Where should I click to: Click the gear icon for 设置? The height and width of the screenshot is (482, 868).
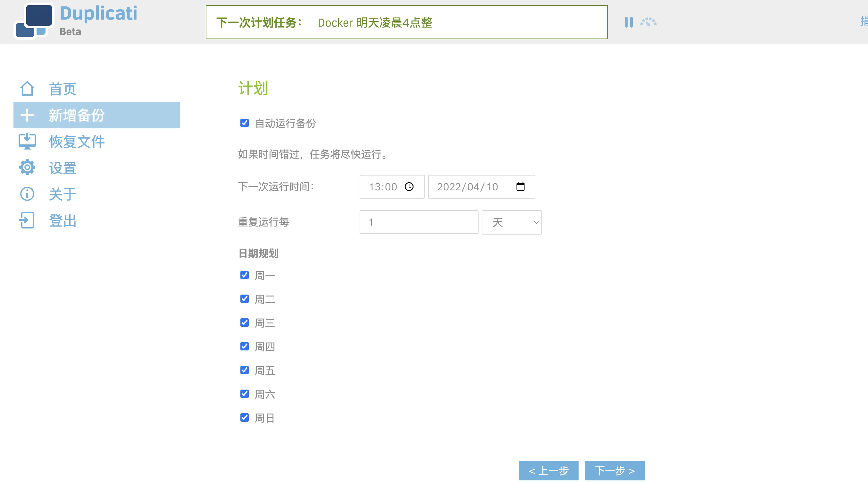(27, 168)
